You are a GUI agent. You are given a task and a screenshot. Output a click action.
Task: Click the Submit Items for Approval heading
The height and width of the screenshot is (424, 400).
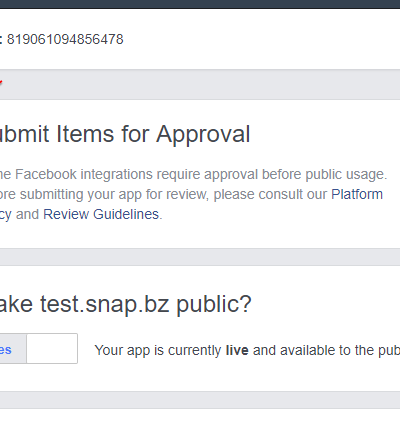(x=125, y=134)
